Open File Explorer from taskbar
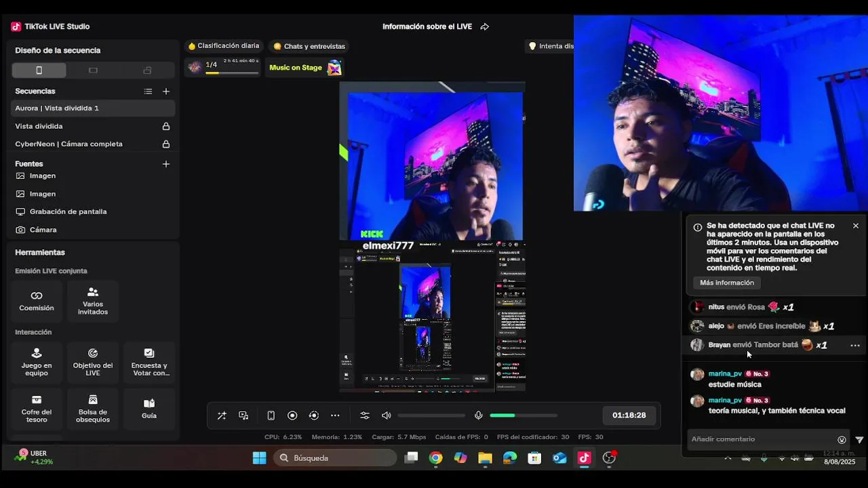The height and width of the screenshot is (488, 868). pos(485,458)
